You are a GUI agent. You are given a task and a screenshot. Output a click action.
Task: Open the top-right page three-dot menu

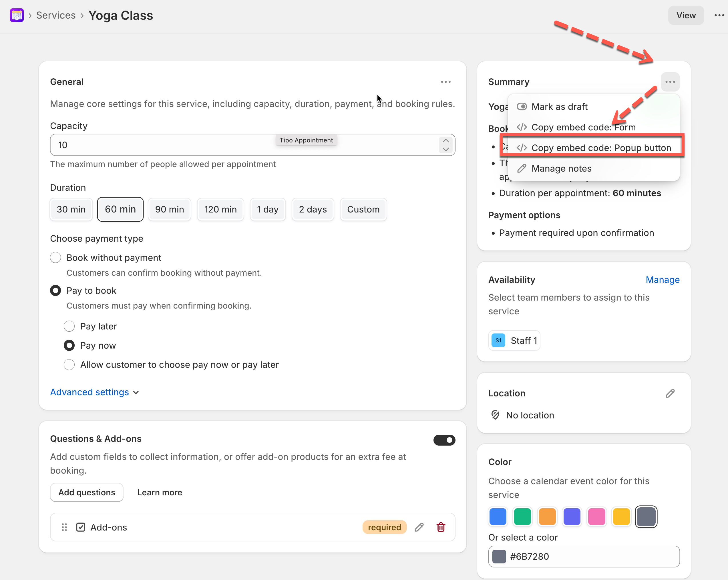(719, 15)
